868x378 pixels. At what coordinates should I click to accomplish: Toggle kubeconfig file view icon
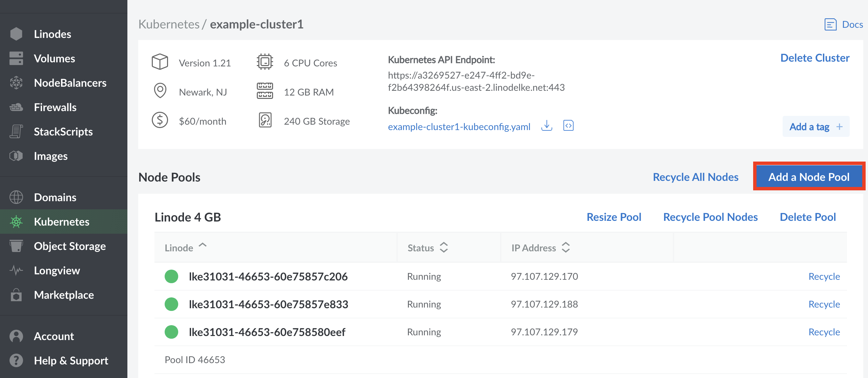568,126
